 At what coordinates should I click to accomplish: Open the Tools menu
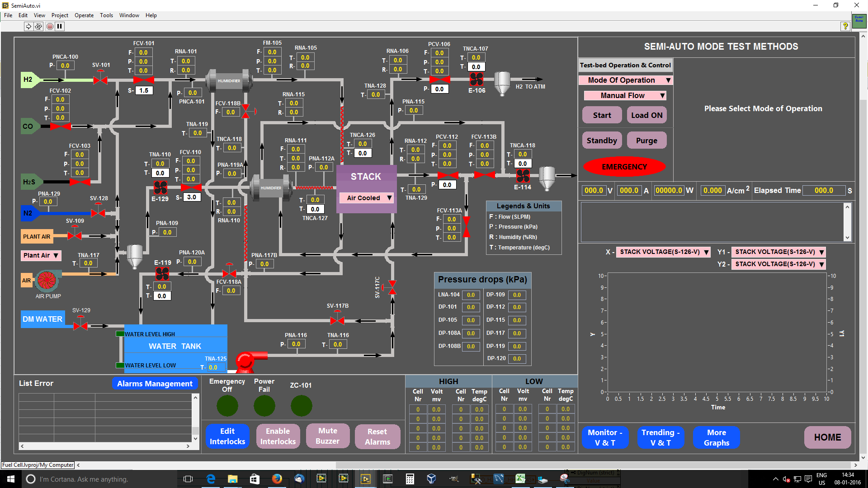click(x=106, y=15)
